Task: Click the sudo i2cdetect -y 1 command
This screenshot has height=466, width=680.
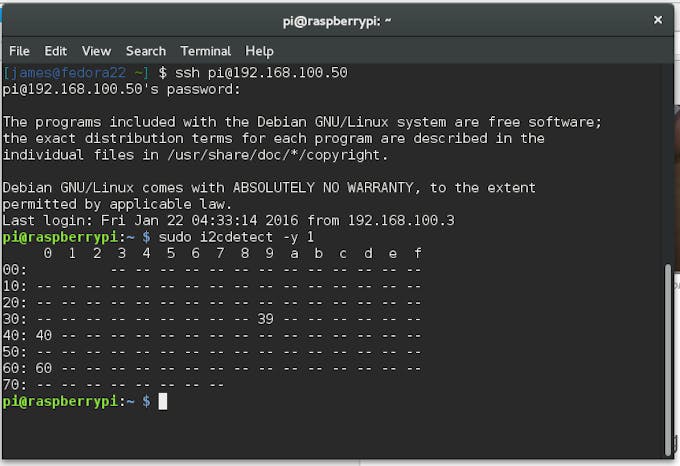Action: click(x=230, y=237)
